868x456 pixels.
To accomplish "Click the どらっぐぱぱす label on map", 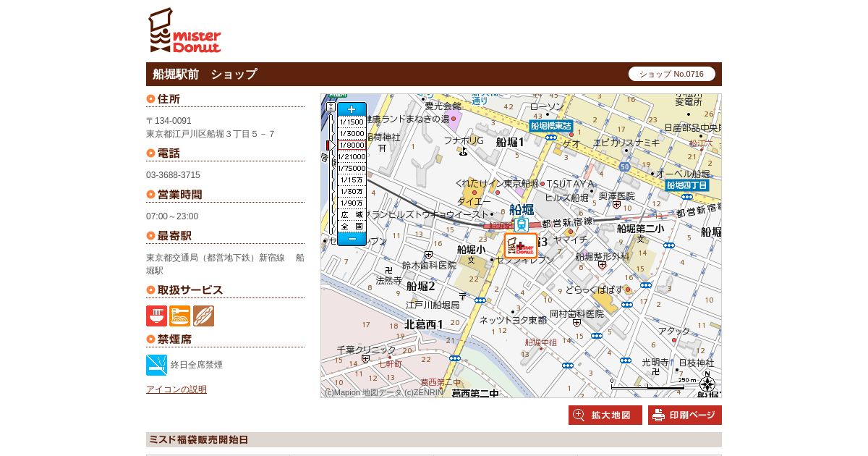I will pyautogui.click(x=595, y=290).
